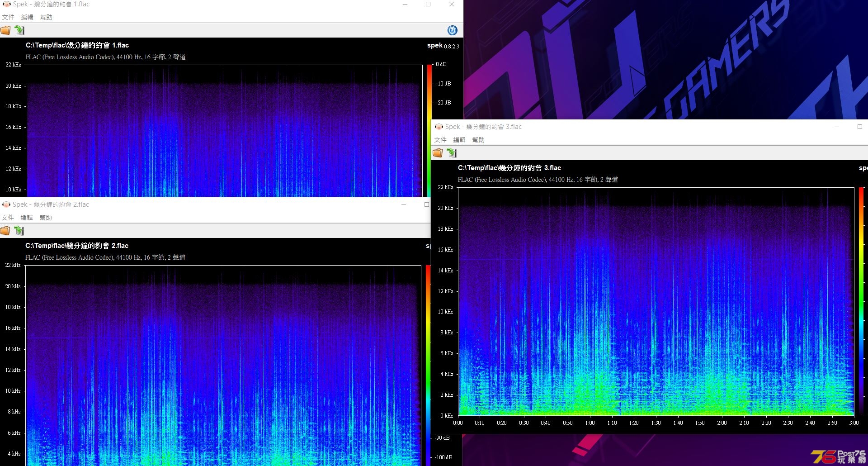The height and width of the screenshot is (466, 868).
Task: Click the save spectrogram icon in 1.flac window
Action: [x=19, y=30]
